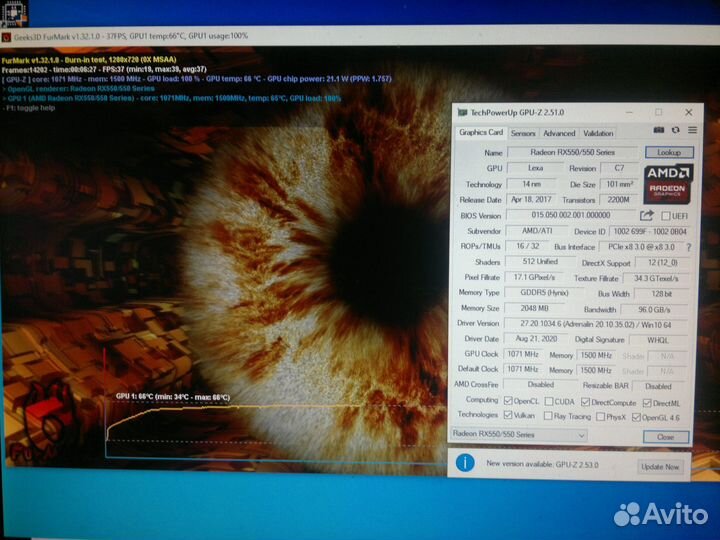
Task: Click the DirectX Support value 12 (12_0)
Action: pos(662,263)
